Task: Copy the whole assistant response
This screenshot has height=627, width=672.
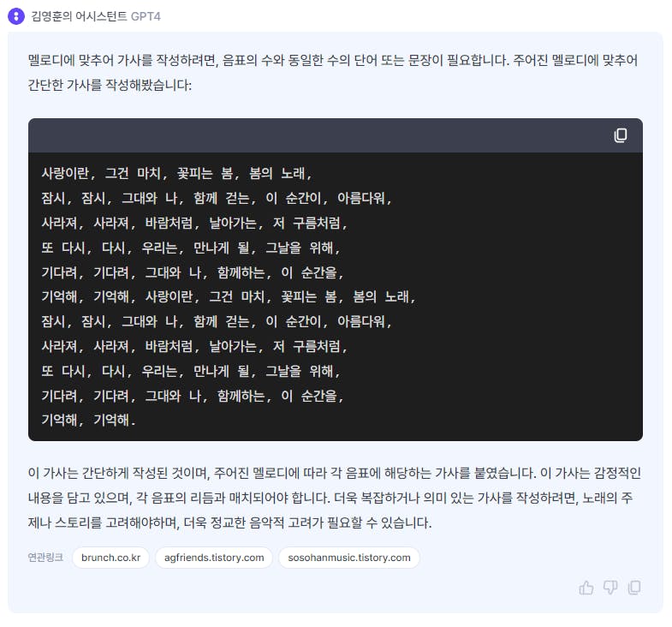Action: coord(634,587)
